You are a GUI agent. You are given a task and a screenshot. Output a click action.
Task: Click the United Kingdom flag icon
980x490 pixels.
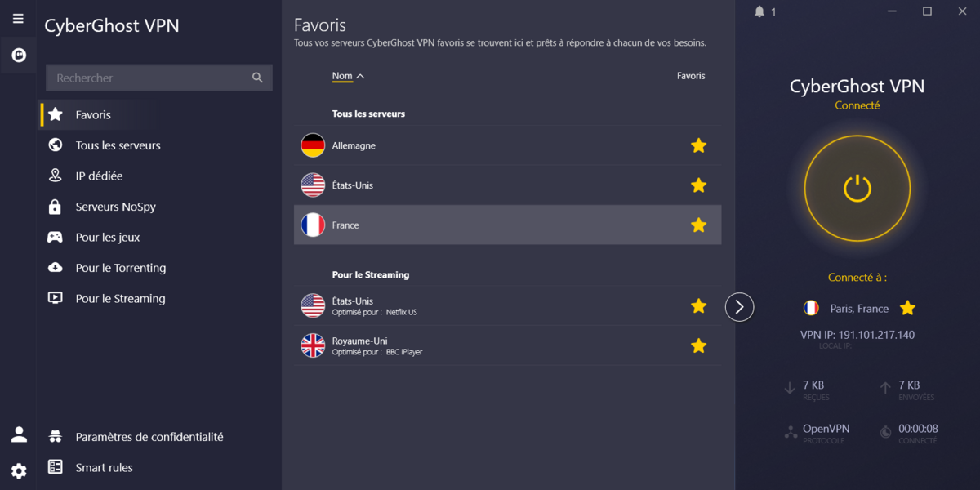[313, 345]
